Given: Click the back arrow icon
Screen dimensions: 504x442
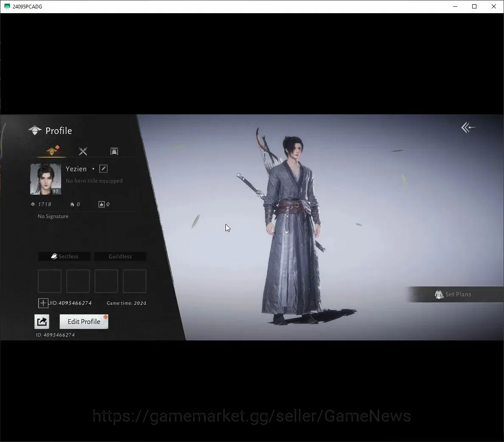Looking at the screenshot, I should 468,127.
